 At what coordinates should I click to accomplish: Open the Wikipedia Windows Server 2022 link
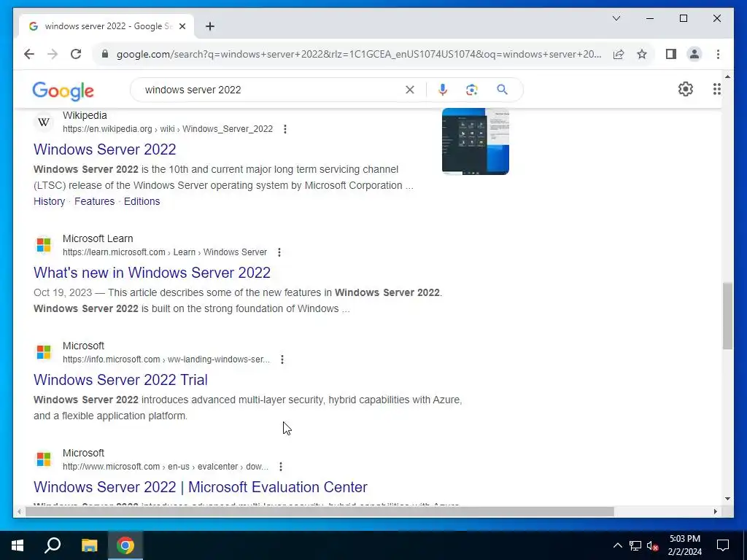coord(105,149)
